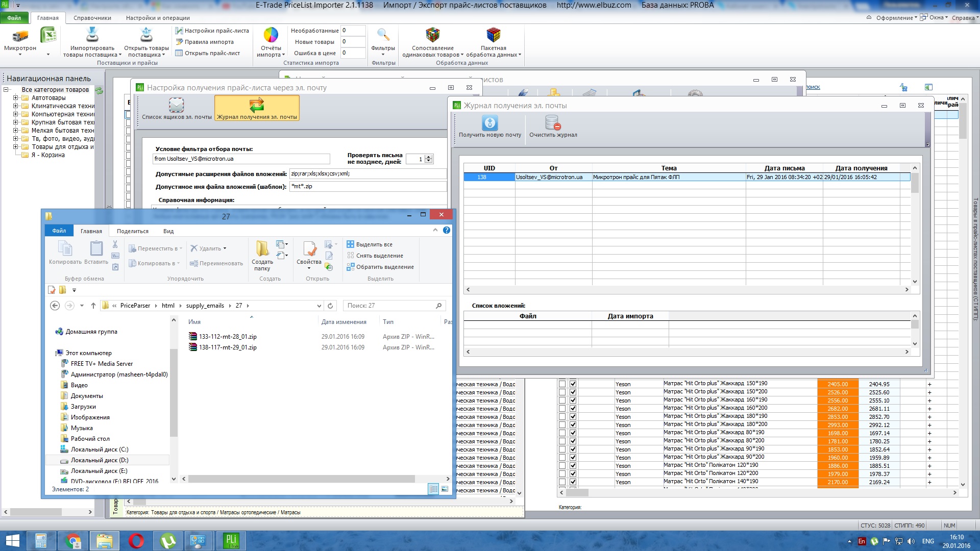Expand the Крупная бытовая техника category
The width and height of the screenshot is (980, 551).
[x=15, y=122]
